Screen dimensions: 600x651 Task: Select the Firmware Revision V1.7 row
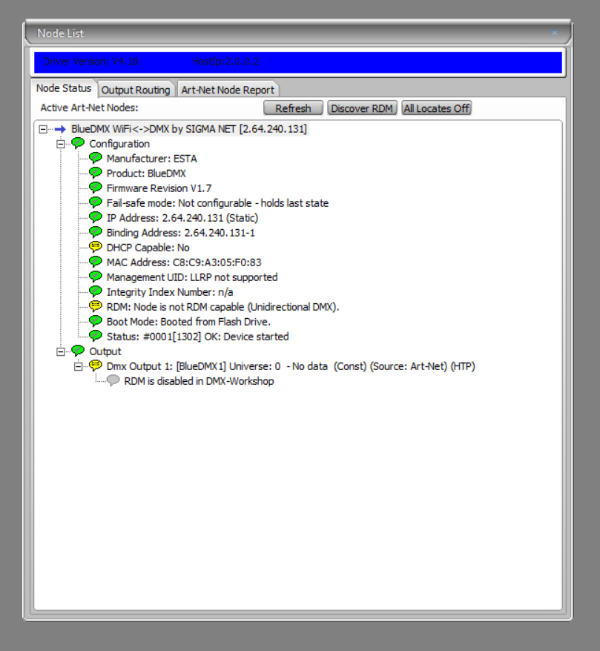[159, 188]
